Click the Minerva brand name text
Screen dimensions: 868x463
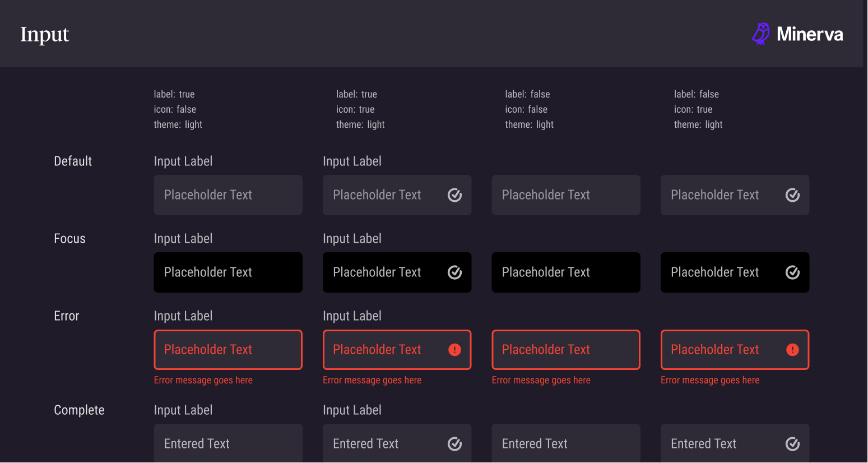[810, 34]
